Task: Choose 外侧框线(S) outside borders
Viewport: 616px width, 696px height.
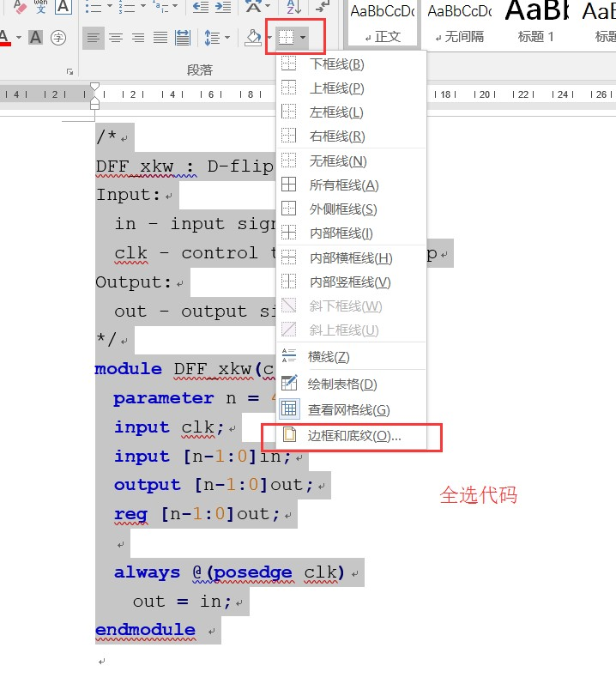Action: (x=352, y=209)
